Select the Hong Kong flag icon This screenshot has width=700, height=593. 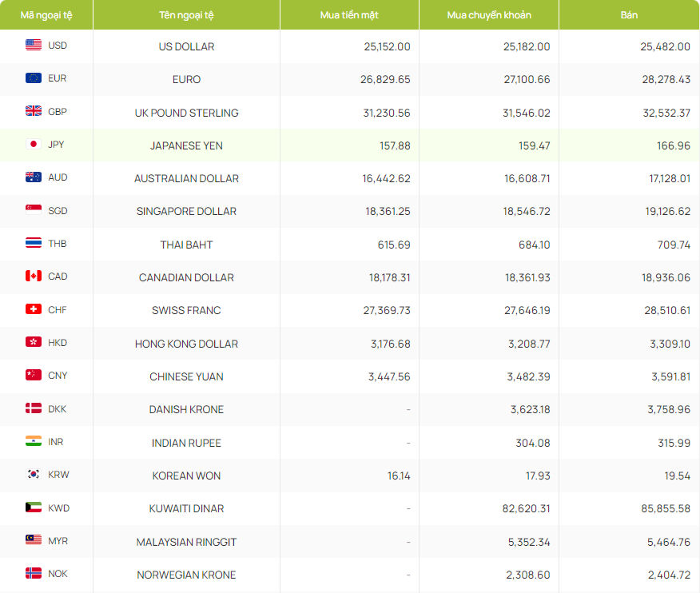pyautogui.click(x=34, y=343)
